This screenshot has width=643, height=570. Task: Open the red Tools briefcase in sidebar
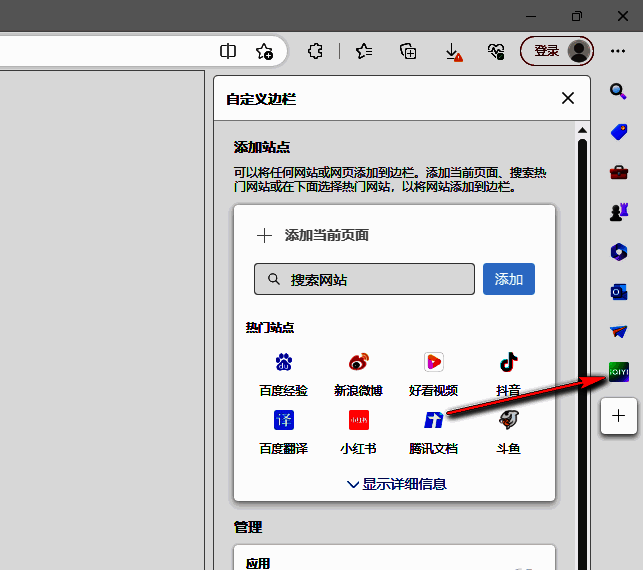(x=618, y=172)
